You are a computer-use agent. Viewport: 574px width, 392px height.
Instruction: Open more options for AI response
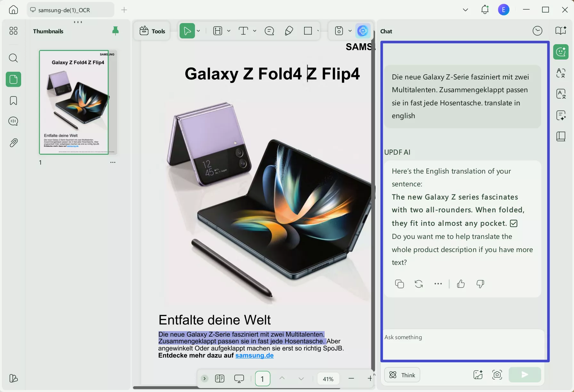pyautogui.click(x=438, y=284)
